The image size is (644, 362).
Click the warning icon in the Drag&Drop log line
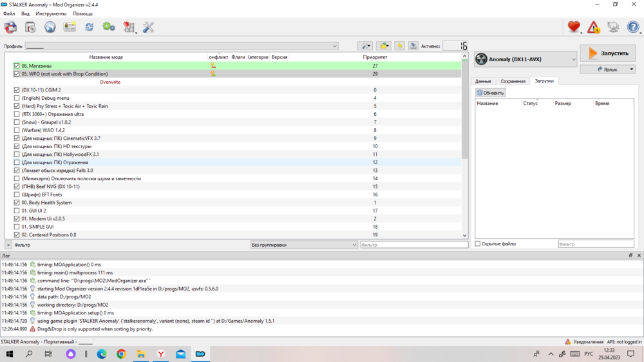click(32, 329)
